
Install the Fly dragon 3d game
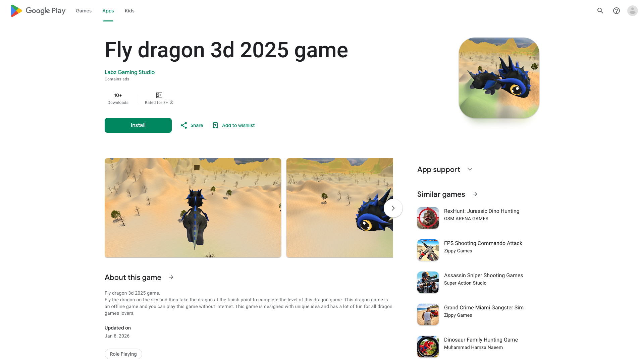138,125
